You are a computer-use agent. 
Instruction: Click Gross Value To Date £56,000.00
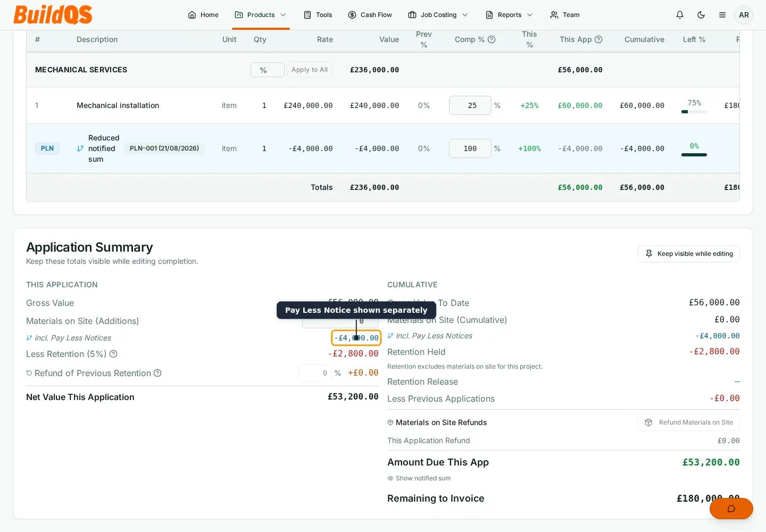[714, 303]
